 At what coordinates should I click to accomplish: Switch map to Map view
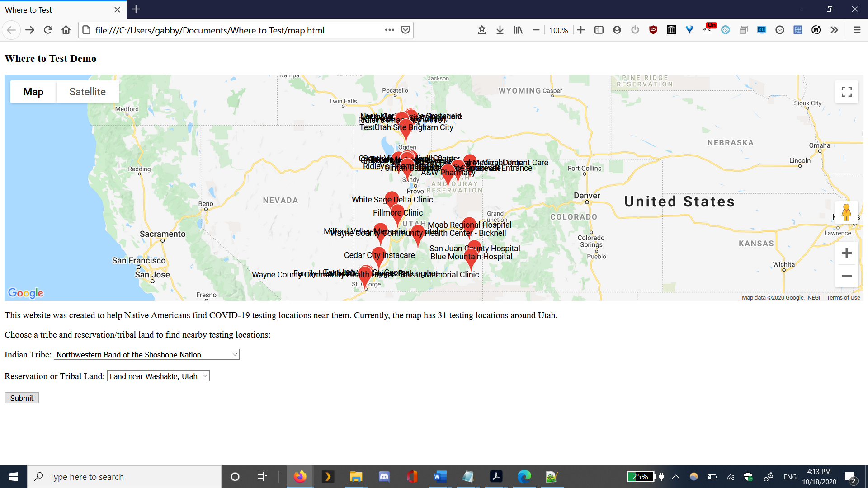click(33, 92)
